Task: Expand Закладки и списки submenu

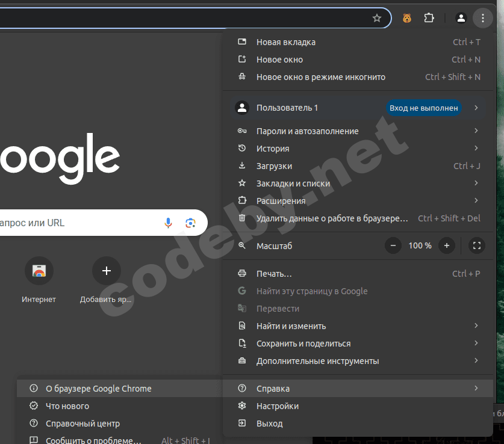Action: click(x=358, y=183)
